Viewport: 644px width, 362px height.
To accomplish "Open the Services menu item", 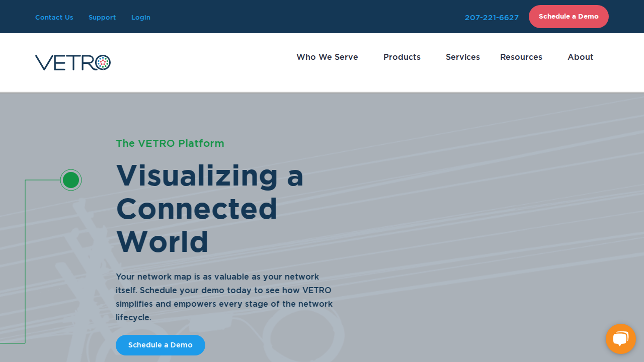I will pyautogui.click(x=462, y=57).
